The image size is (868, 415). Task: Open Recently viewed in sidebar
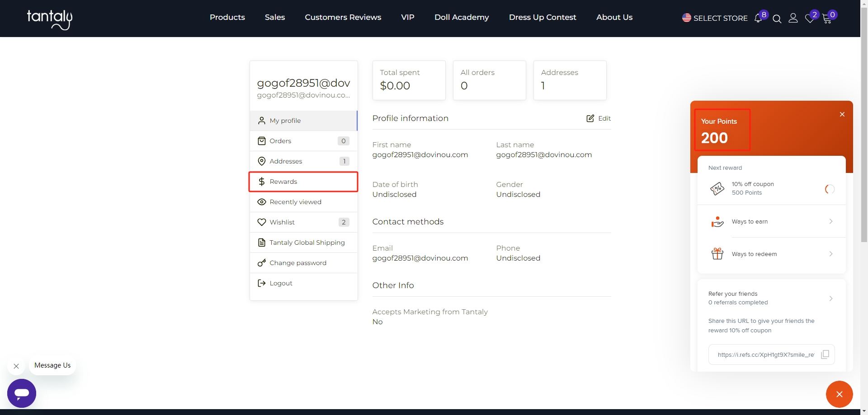[x=303, y=202]
